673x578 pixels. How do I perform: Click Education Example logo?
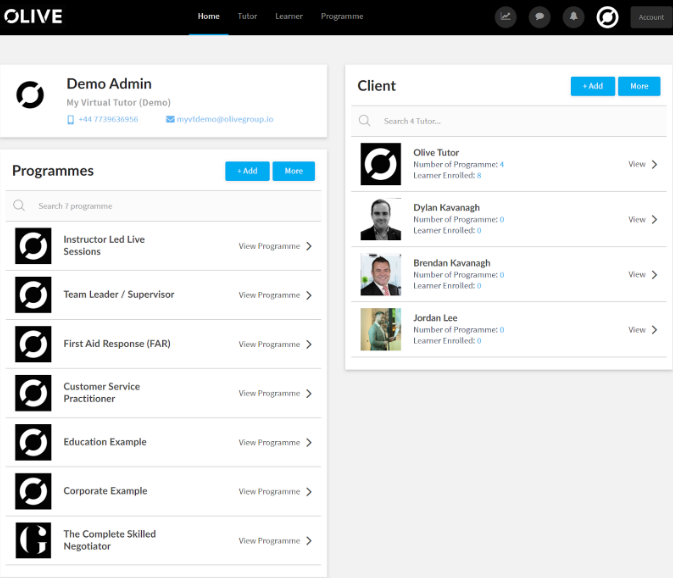click(x=33, y=442)
